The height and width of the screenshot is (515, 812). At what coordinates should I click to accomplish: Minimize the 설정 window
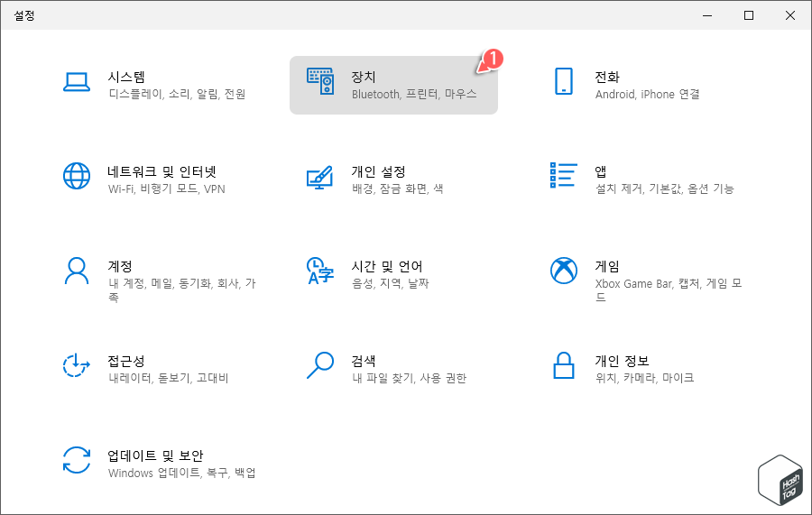pyautogui.click(x=707, y=15)
